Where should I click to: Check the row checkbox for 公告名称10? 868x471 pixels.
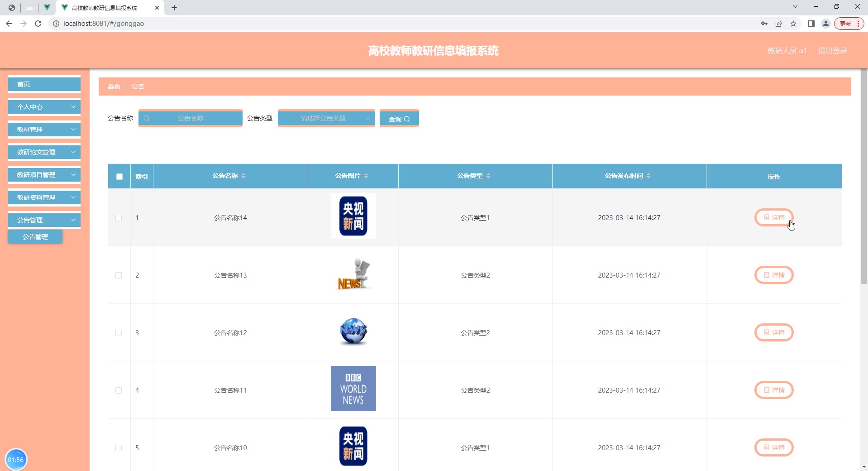pyautogui.click(x=119, y=448)
